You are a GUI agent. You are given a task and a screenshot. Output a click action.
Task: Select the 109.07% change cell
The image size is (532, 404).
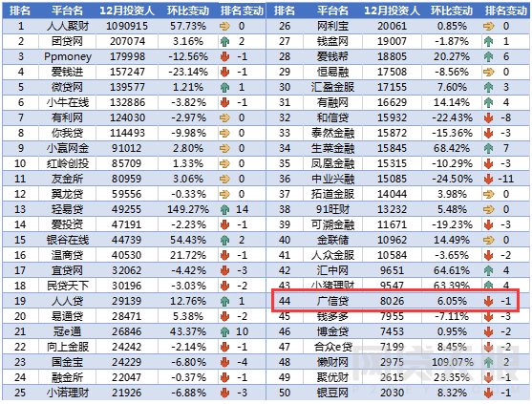tap(453, 362)
